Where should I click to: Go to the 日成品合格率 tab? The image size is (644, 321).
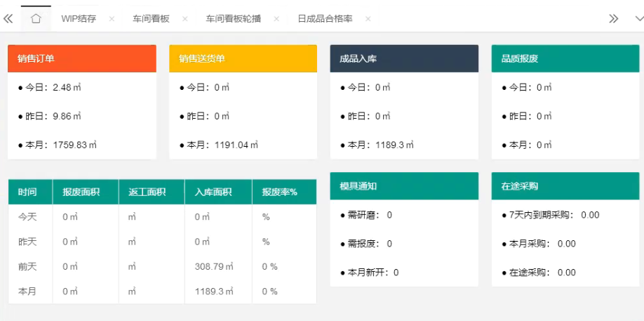pyautogui.click(x=324, y=19)
